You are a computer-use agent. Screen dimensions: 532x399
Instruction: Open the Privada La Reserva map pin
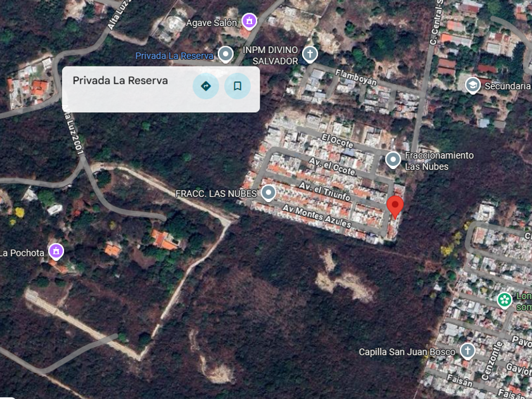tap(225, 54)
